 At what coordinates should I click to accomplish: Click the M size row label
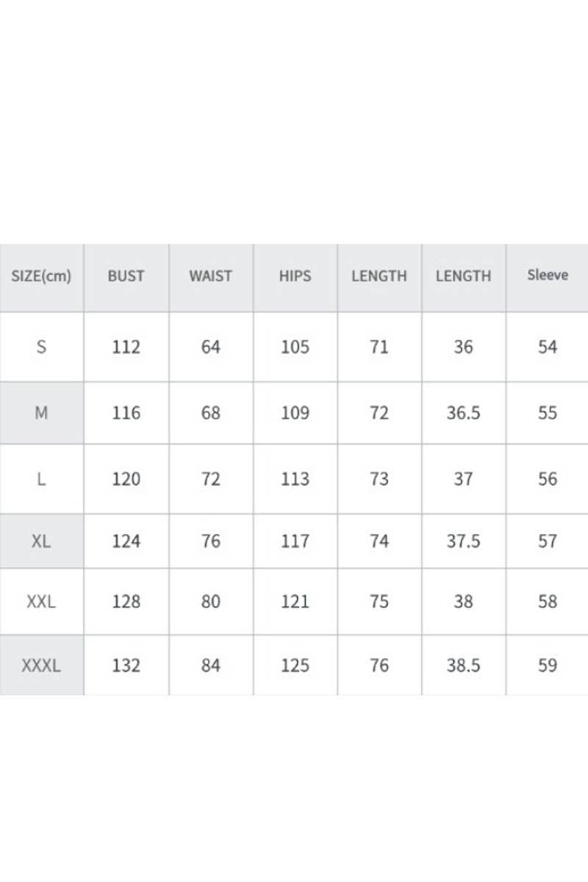pyautogui.click(x=41, y=413)
